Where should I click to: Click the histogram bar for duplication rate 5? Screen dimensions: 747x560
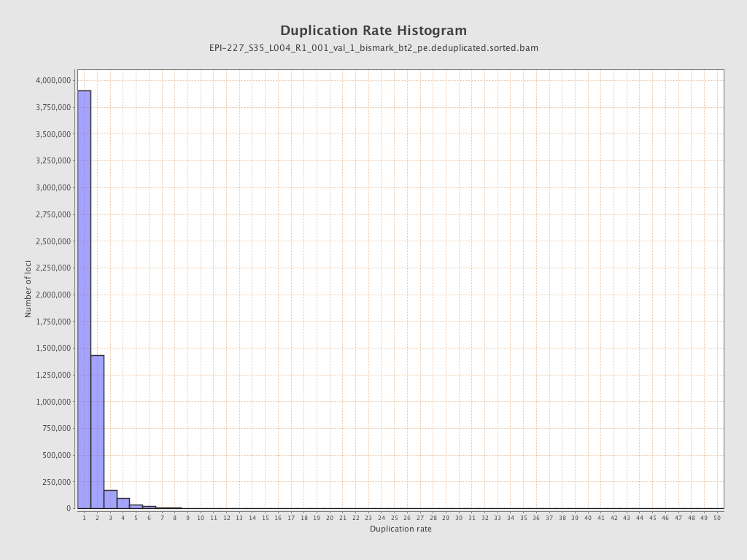[x=136, y=507]
